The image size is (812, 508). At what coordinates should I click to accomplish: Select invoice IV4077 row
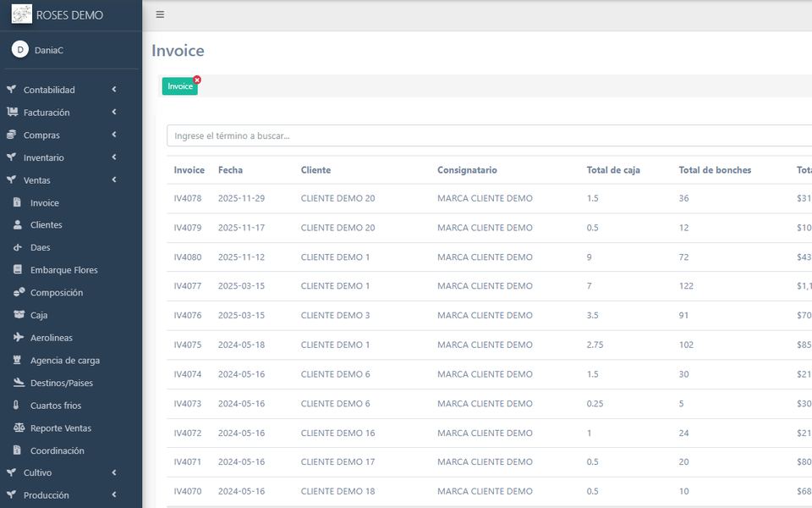pos(489,286)
